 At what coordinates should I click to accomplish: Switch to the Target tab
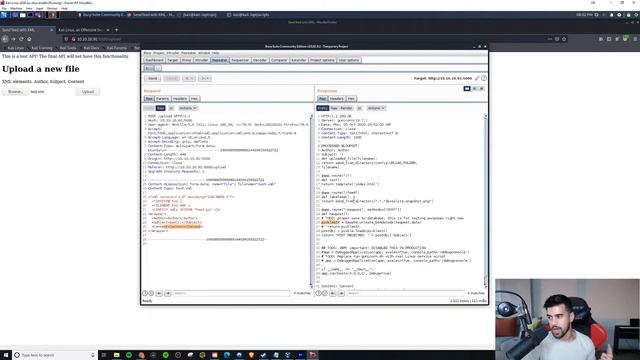pyautogui.click(x=173, y=60)
